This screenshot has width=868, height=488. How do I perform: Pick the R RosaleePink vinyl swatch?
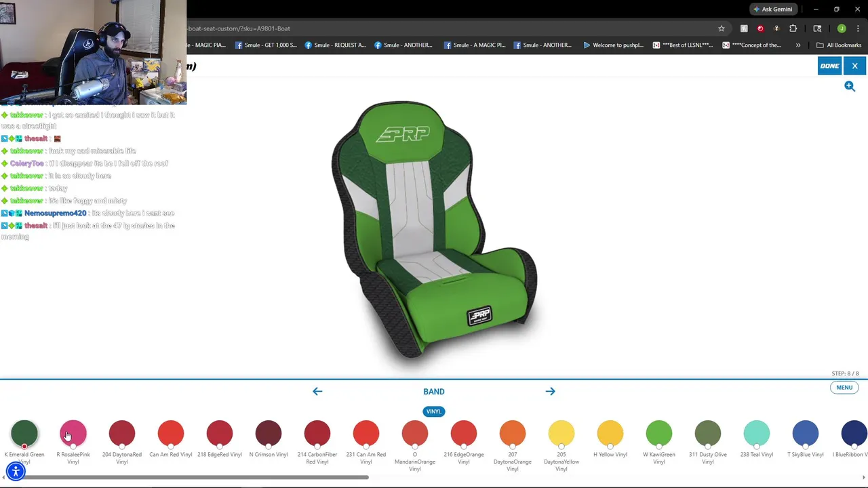73,434
